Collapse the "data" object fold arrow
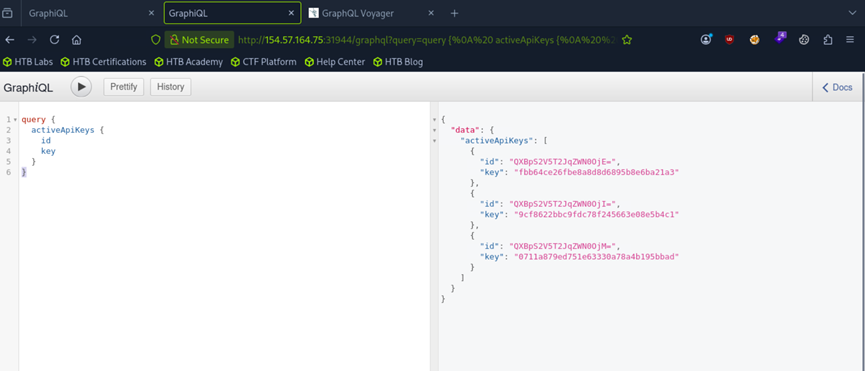The image size is (865, 371). [434, 130]
